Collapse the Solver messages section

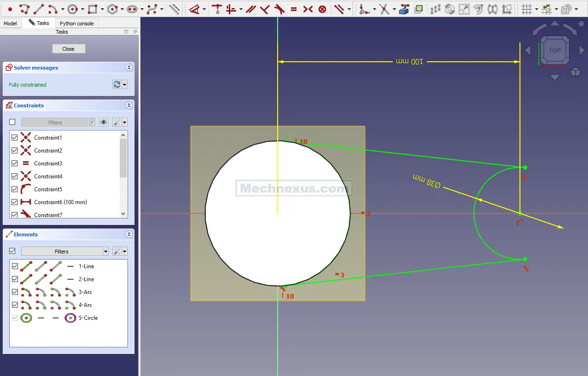[129, 68]
